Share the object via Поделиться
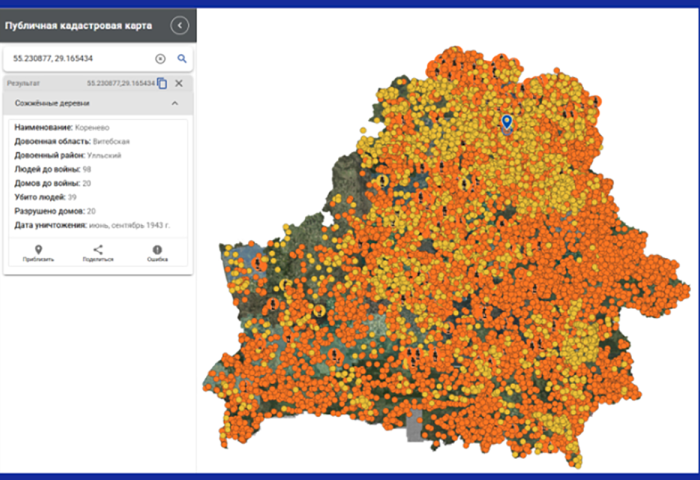700x480 pixels. click(x=97, y=250)
